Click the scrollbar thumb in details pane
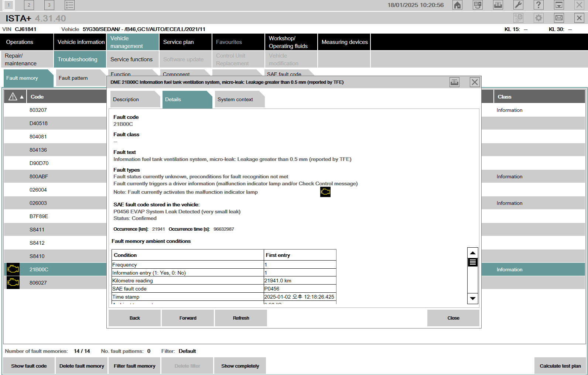 pos(473,262)
